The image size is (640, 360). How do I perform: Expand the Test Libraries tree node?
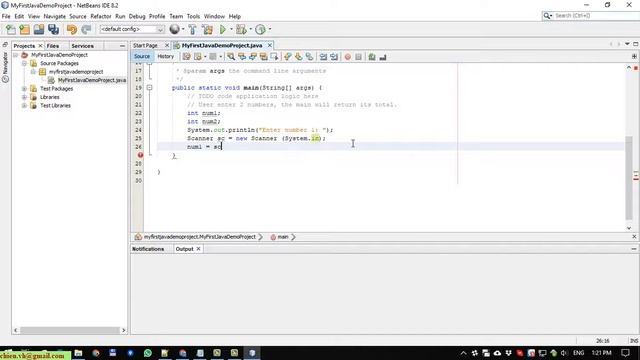click(24, 105)
